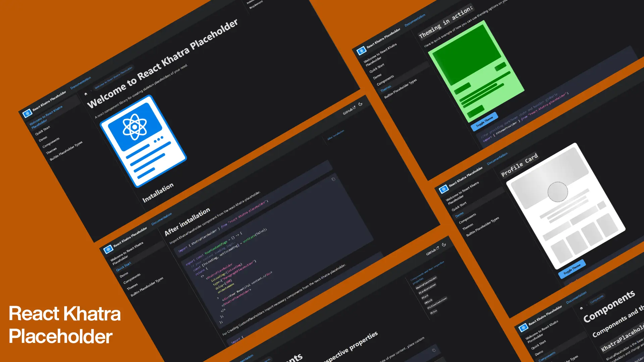644x362 pixels.
Task: Click the Theming in action heading
Action: [446, 22]
